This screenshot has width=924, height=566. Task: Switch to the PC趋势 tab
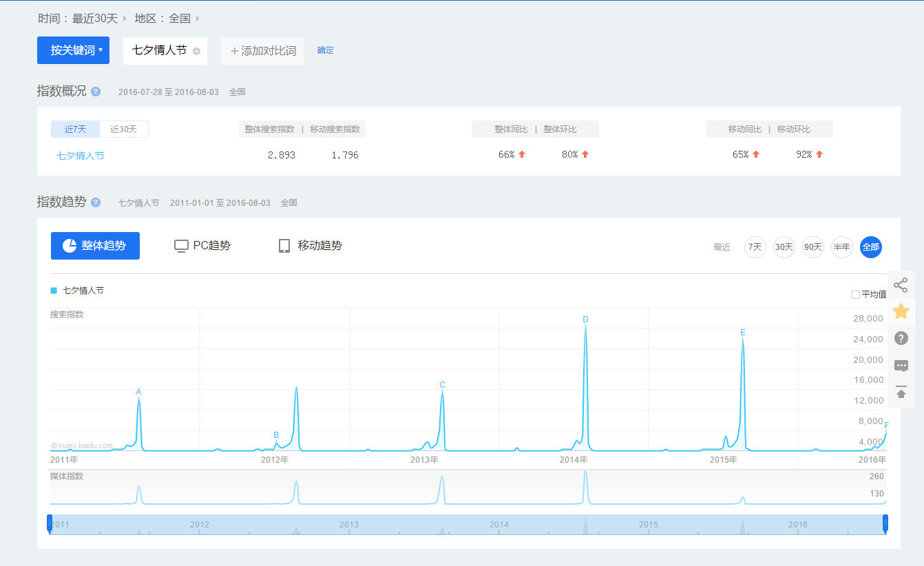(202, 246)
